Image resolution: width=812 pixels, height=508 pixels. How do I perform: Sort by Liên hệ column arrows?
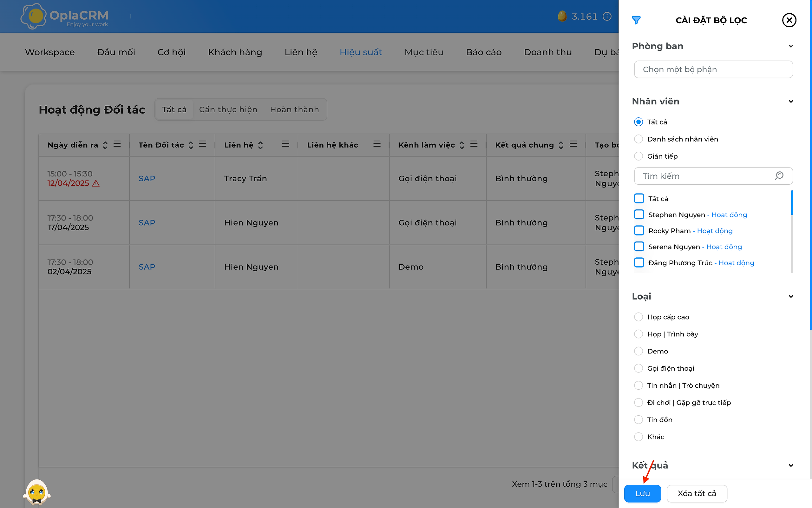click(260, 145)
